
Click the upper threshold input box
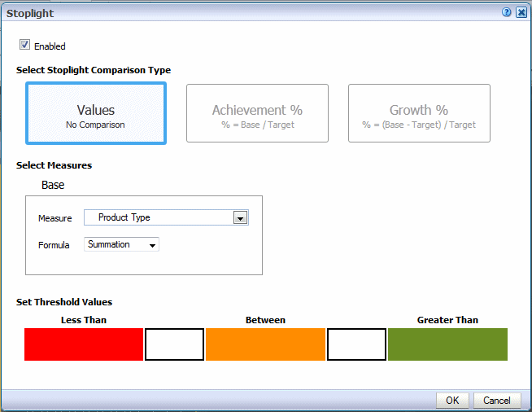[356, 344]
